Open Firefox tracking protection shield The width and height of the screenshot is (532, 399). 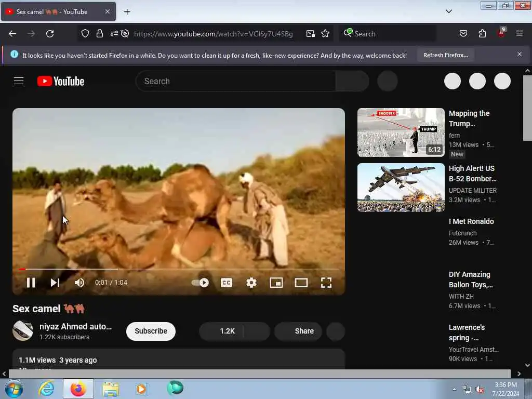click(85, 33)
